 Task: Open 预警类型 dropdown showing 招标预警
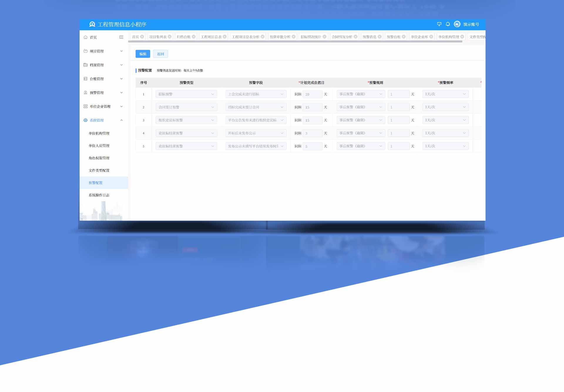click(x=186, y=94)
